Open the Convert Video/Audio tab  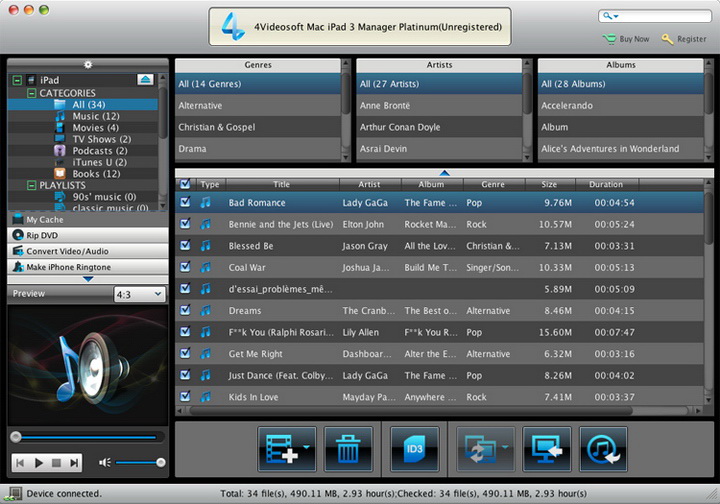click(88, 251)
